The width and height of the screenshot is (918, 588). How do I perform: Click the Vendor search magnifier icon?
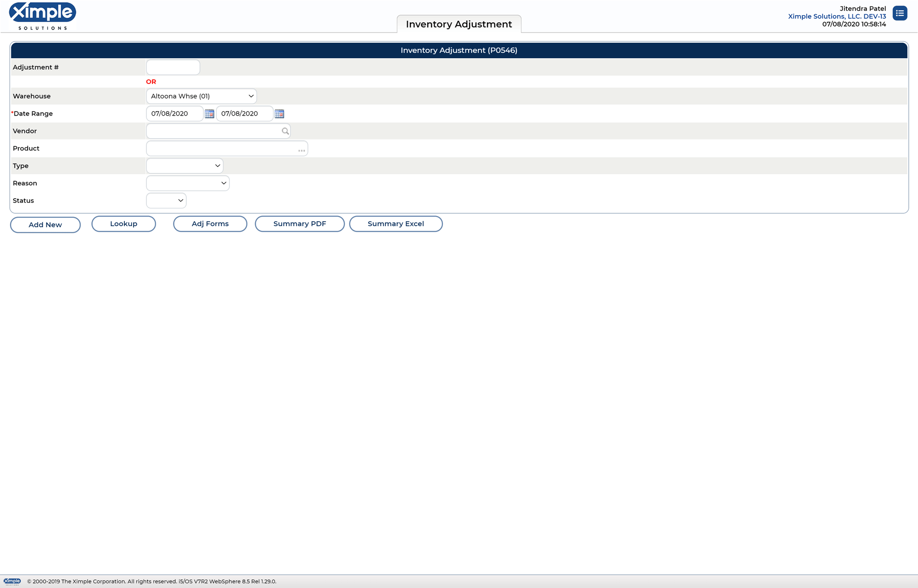(285, 131)
